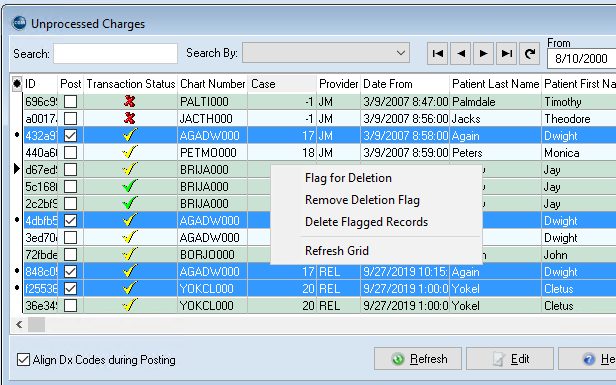
Task: Choose Flag for Deletion from context menu
Action: pyautogui.click(x=348, y=178)
